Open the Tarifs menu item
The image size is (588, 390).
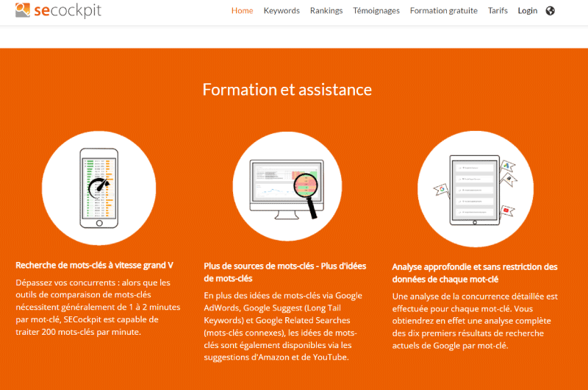[x=498, y=11]
